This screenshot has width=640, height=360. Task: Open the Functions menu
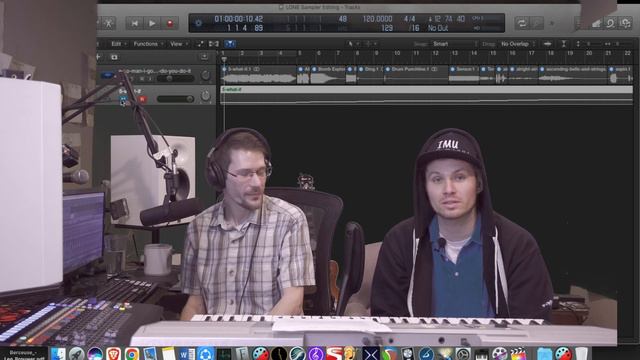(148, 44)
